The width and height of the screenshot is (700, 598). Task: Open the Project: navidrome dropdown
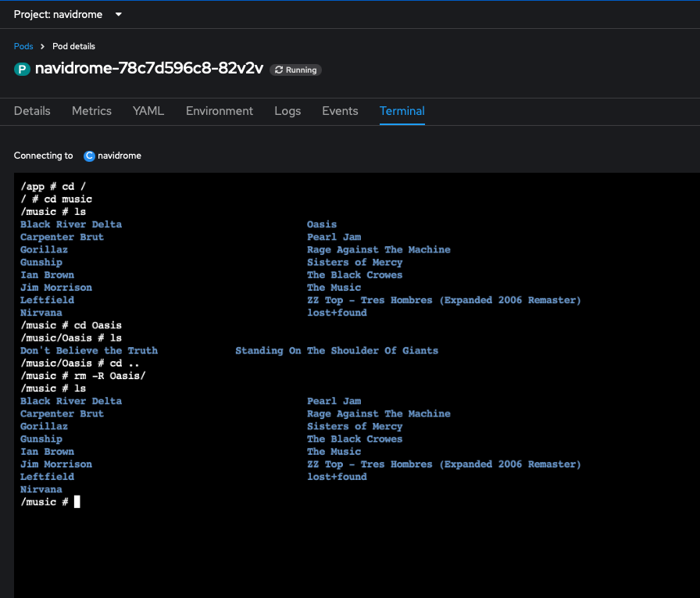coord(68,14)
